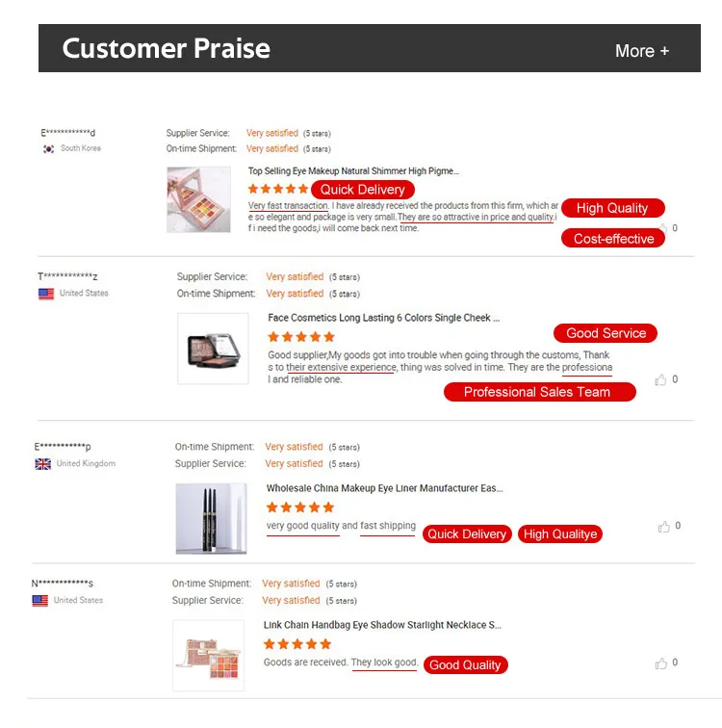Click the United Kingdom flag icon
This screenshot has height=728, width=722.
point(43,464)
